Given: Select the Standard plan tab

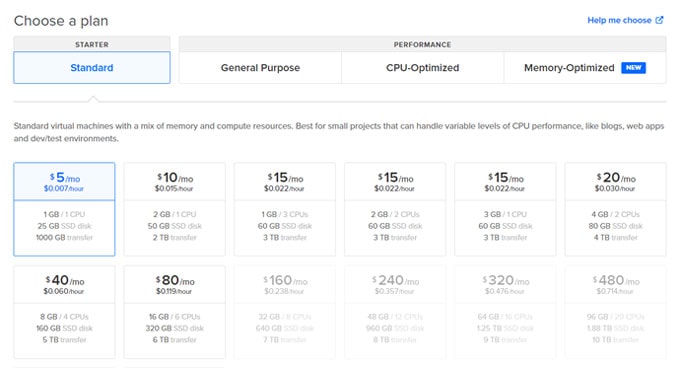Looking at the screenshot, I should pyautogui.click(x=92, y=68).
